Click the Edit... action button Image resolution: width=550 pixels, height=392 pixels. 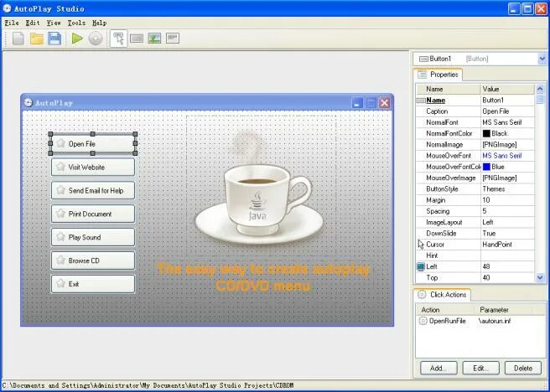tap(480, 369)
